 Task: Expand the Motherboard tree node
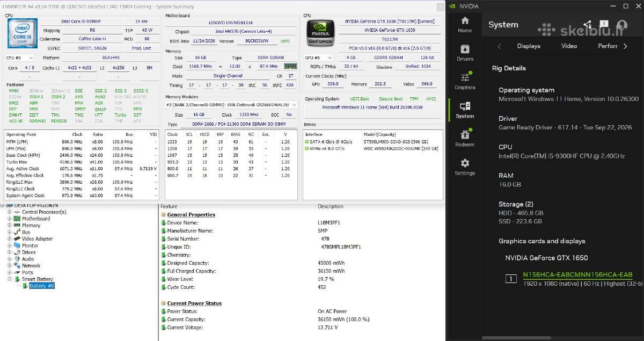[x=10, y=219]
